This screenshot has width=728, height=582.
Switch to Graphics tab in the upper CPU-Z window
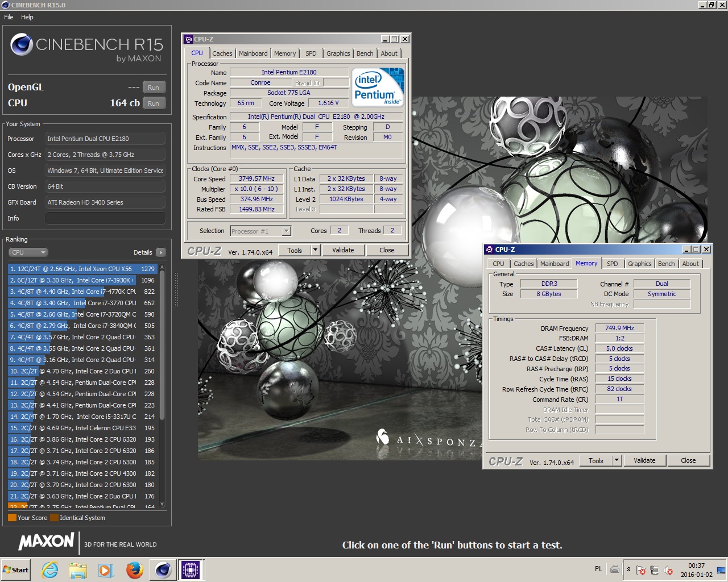[x=338, y=53]
